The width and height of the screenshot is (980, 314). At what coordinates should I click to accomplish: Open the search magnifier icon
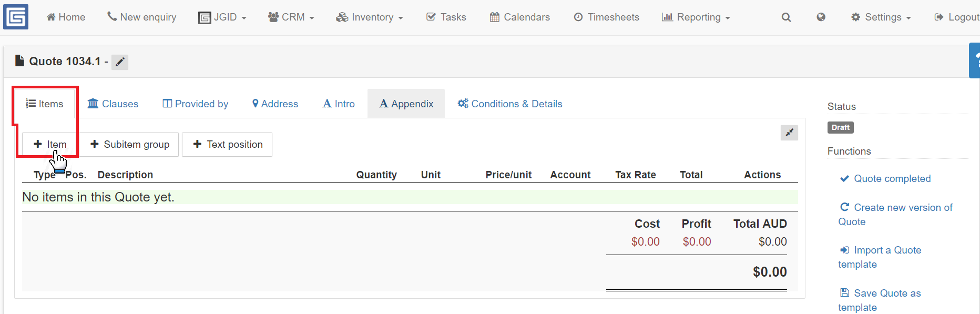coord(786,17)
